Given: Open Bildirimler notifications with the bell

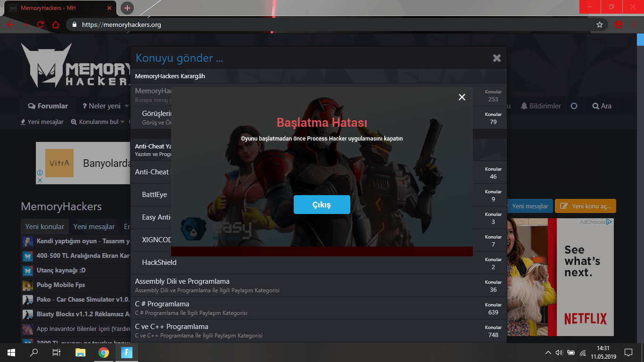Looking at the screenshot, I should click(541, 106).
